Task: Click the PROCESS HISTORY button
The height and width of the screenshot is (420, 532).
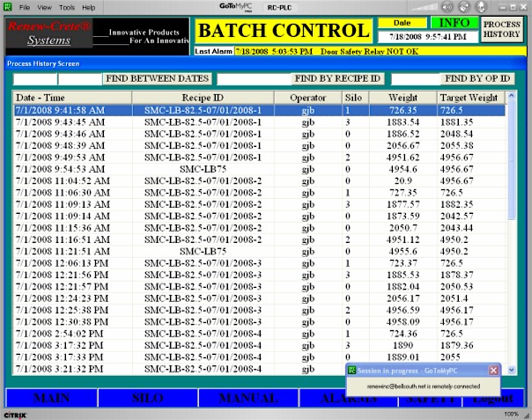Action: click(x=502, y=30)
